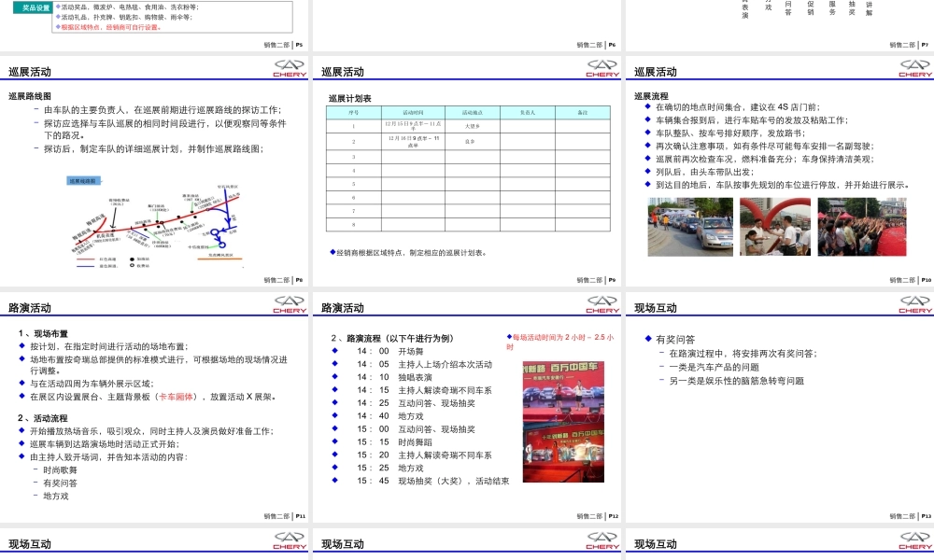Image resolution: width=934 pixels, height=560 pixels.
Task: Click the 奖品设置 teal label on slide P5
Action: coord(34,7)
